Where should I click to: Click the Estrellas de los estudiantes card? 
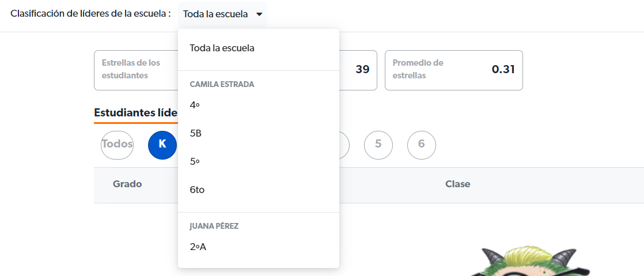coord(136,70)
